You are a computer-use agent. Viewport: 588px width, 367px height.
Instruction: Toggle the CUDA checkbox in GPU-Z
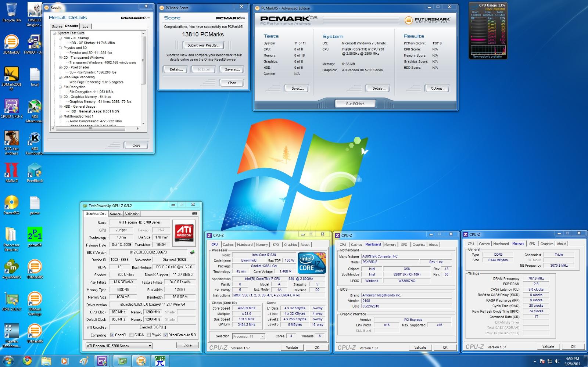(132, 335)
